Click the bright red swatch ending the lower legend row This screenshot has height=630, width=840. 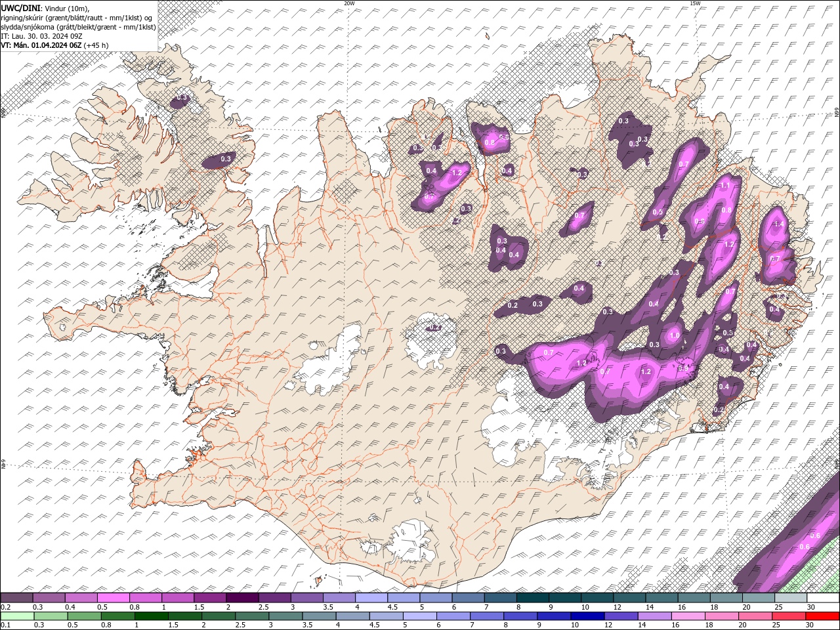coord(822,616)
